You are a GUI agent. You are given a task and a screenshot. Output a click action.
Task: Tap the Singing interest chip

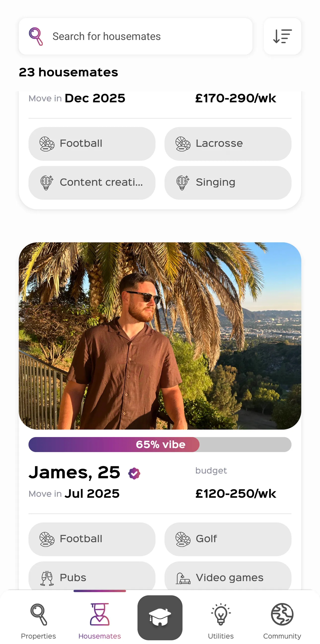coord(228,183)
